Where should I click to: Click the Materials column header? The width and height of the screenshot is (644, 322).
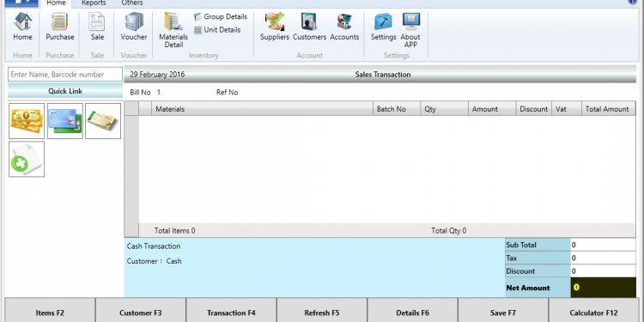(262, 109)
